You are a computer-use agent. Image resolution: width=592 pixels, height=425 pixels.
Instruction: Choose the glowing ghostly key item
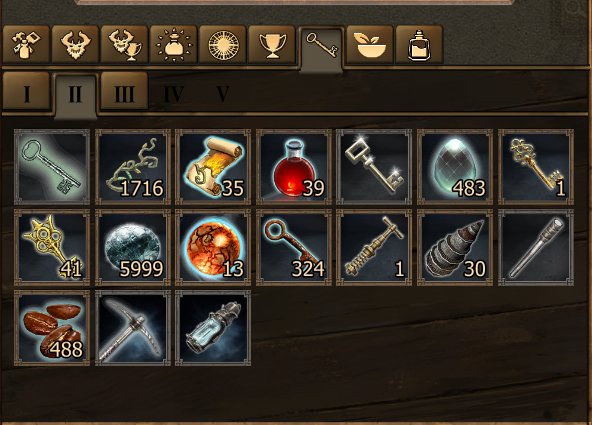point(52,167)
